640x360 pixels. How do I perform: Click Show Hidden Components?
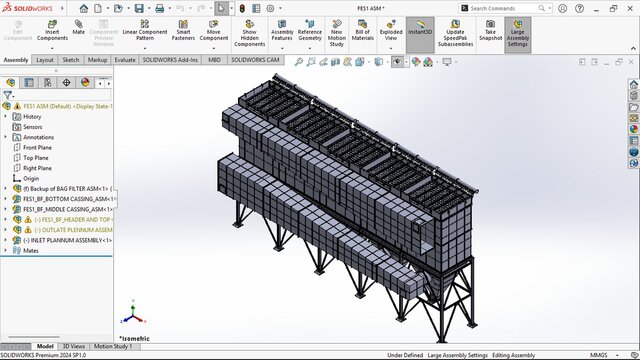coord(249,33)
